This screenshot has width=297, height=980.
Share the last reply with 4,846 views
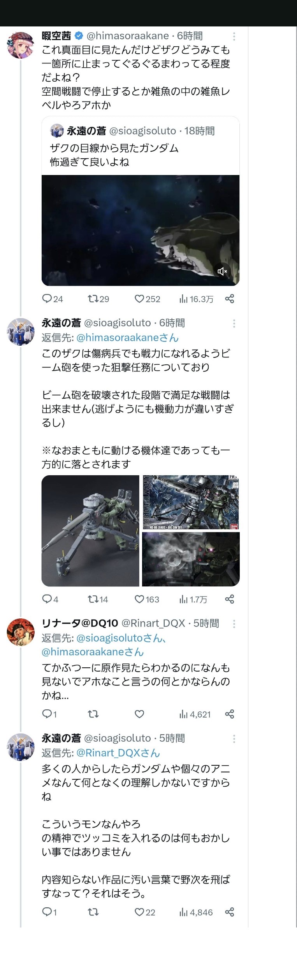(230, 912)
